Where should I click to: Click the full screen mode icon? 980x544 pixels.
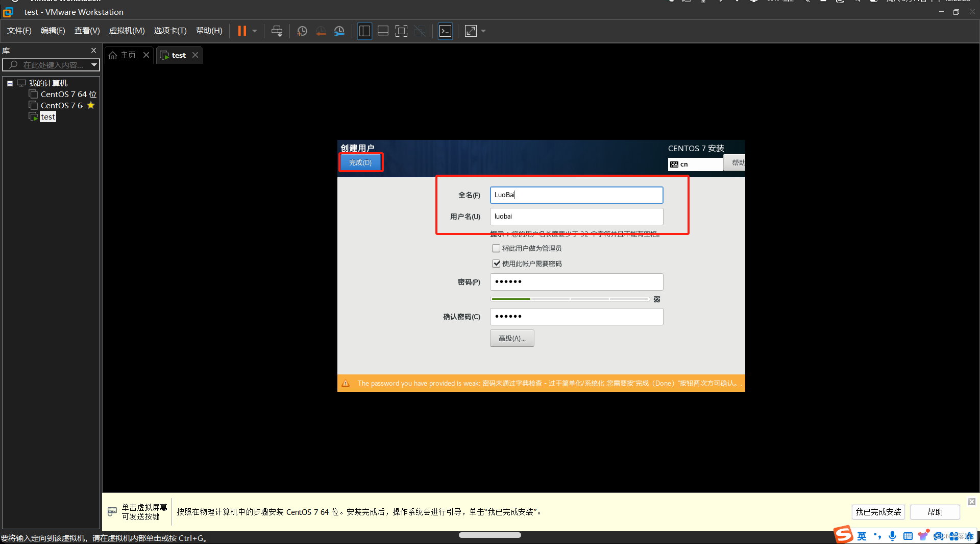(x=402, y=31)
